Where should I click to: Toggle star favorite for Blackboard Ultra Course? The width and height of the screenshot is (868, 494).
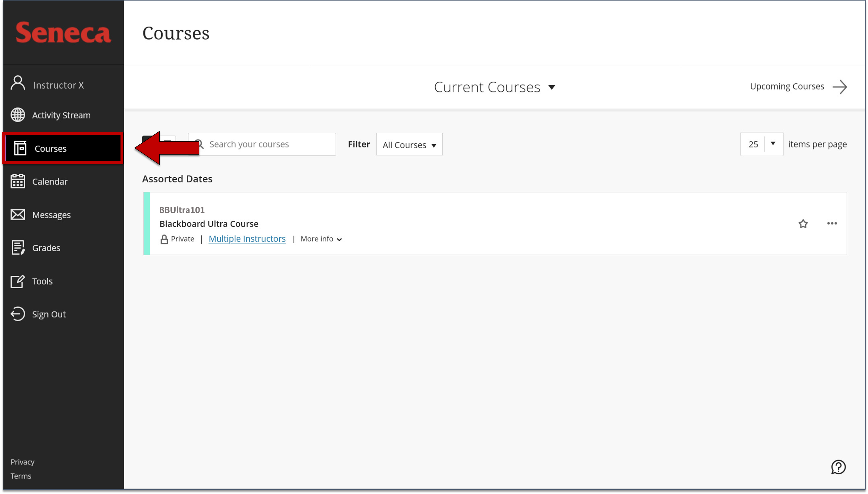coord(803,223)
